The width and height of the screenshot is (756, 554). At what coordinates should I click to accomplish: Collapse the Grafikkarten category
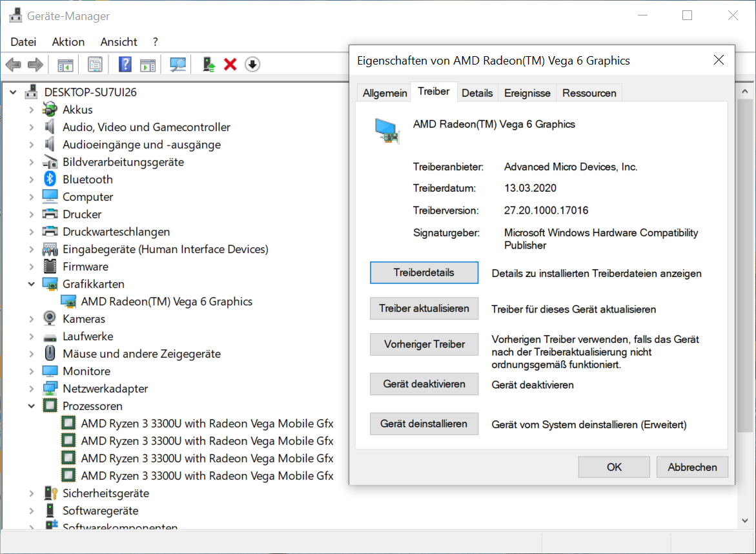pyautogui.click(x=32, y=284)
